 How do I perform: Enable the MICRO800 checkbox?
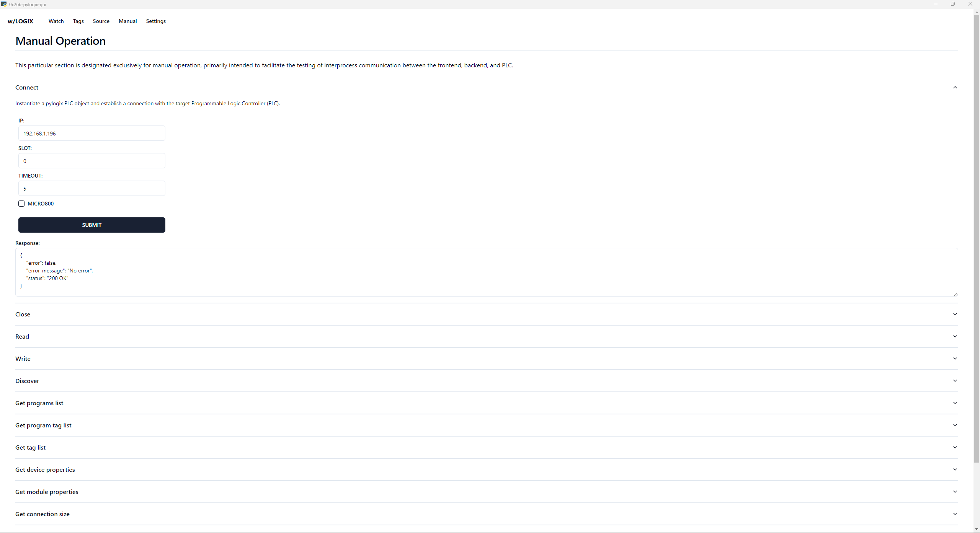[x=21, y=204]
